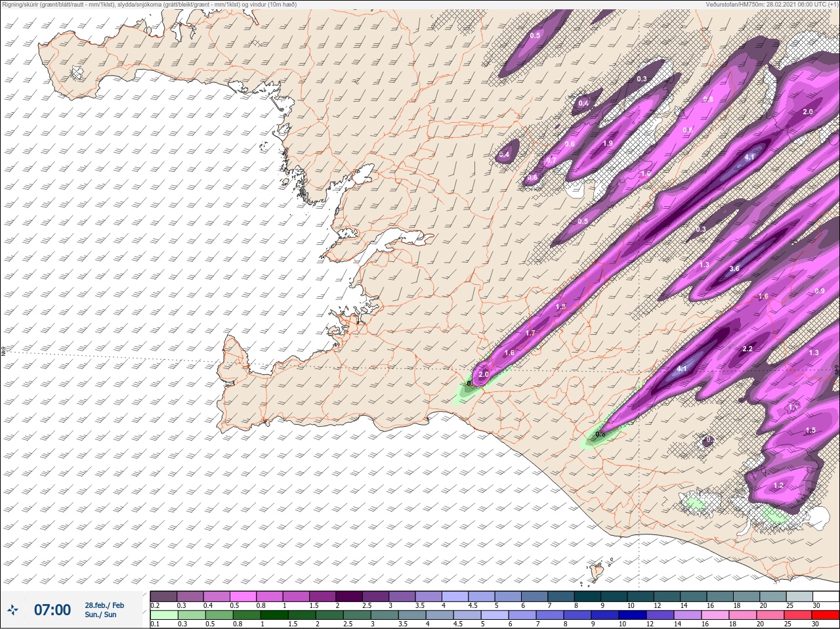Pick lower legend swatch between 0.1 and 0.3
The width and height of the screenshot is (840, 629).
click(x=163, y=615)
